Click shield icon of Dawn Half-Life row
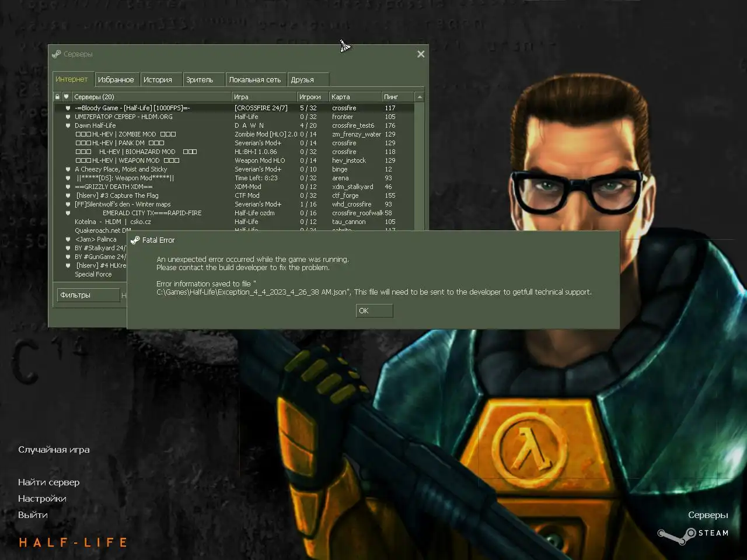Viewport: 747px width, 560px height. 68,125
